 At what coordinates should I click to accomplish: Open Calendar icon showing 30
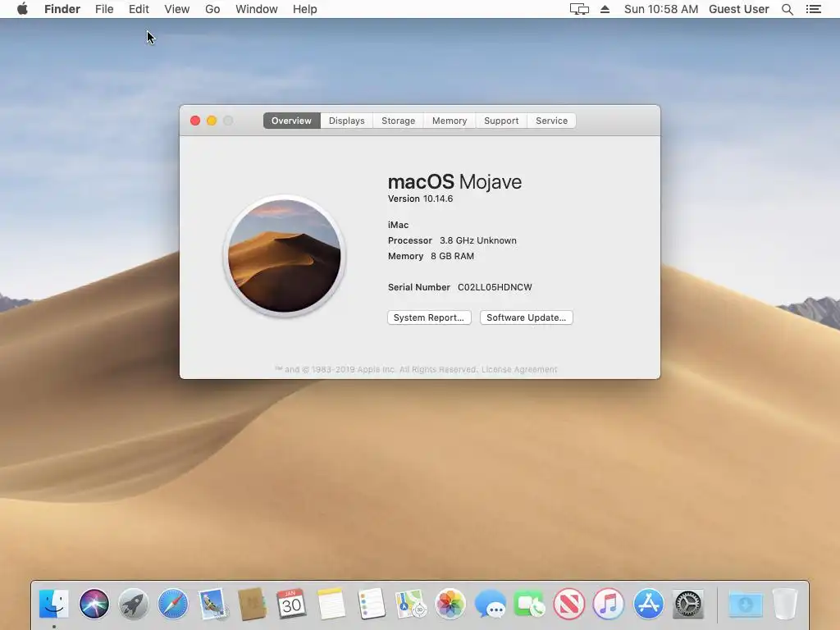pos(291,604)
